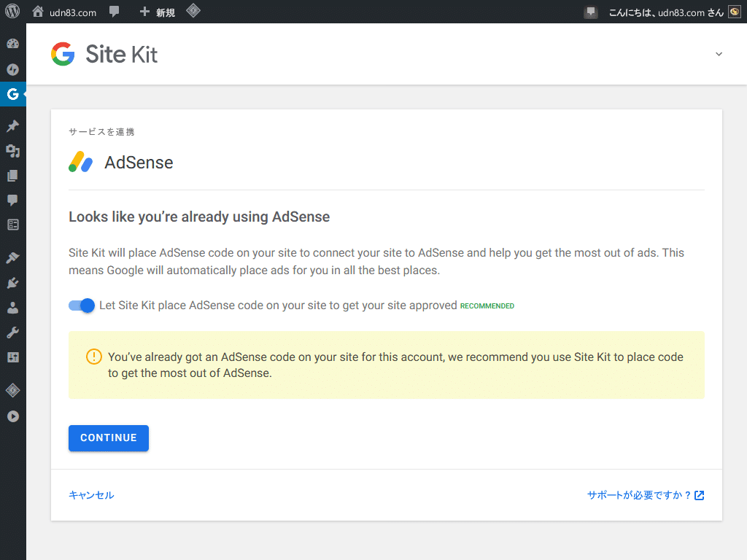Image resolution: width=747 pixels, height=560 pixels.
Task: Open Tools wrench icon in sidebar
Action: coord(13,332)
